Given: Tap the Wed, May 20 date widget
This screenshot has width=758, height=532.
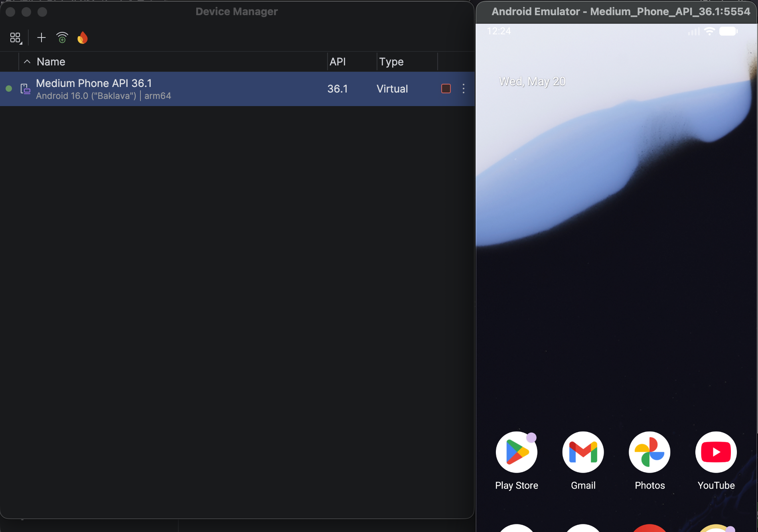Looking at the screenshot, I should 533,82.
